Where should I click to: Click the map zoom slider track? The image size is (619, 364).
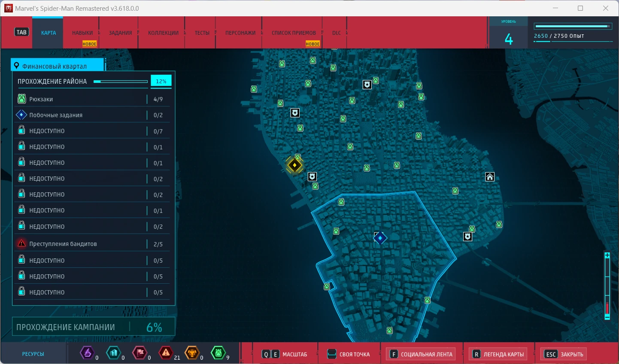click(x=607, y=286)
